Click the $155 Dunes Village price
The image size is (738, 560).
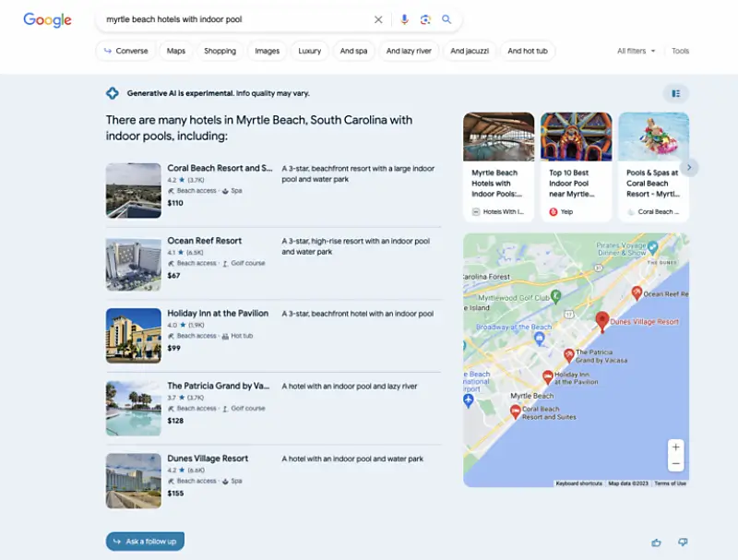pyautogui.click(x=175, y=493)
